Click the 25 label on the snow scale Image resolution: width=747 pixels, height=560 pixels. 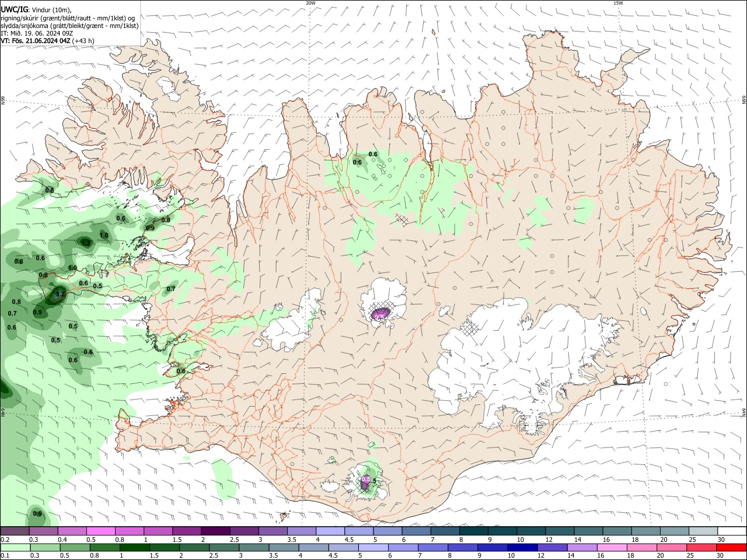pyautogui.click(x=692, y=540)
